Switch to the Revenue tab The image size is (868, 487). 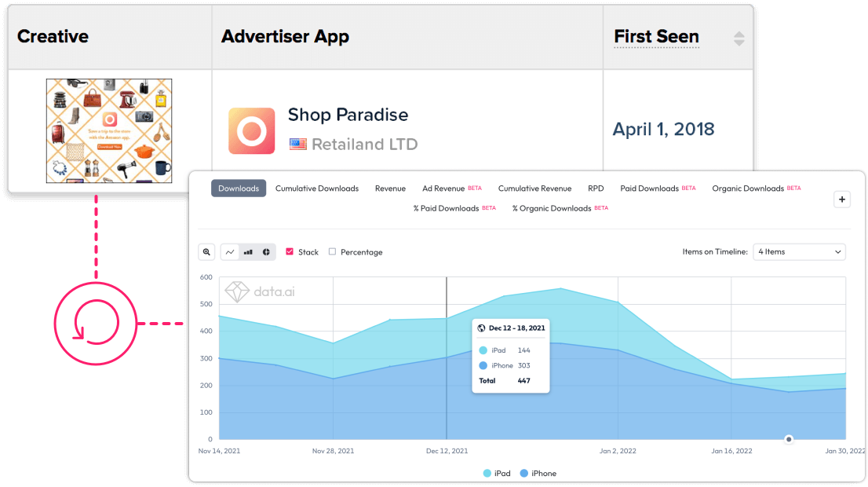pyautogui.click(x=390, y=189)
